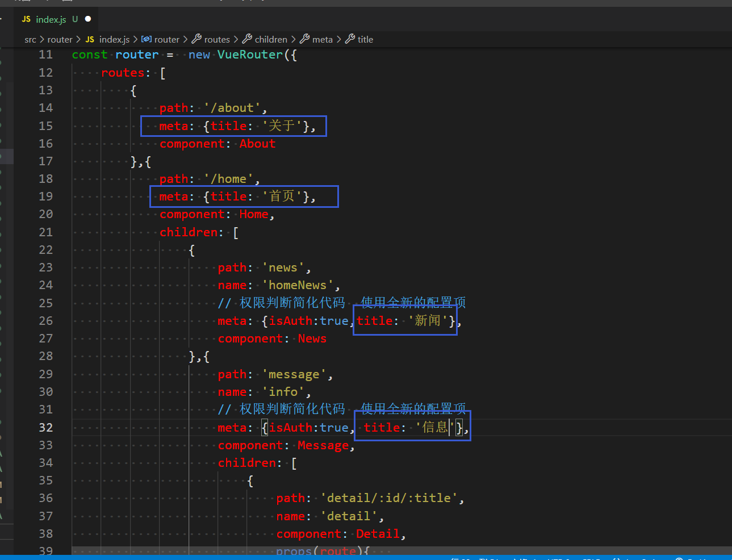Open the routes breadcrumb

[x=217, y=39]
